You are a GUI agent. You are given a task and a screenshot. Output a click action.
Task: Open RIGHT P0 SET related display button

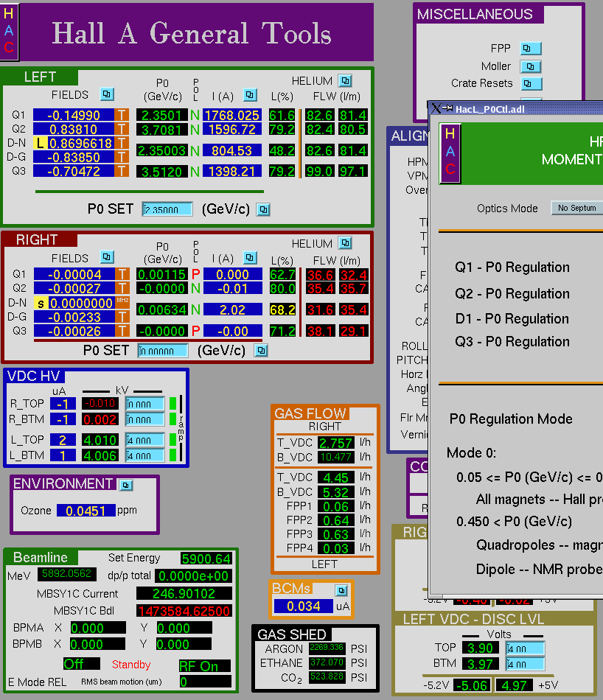click(261, 351)
